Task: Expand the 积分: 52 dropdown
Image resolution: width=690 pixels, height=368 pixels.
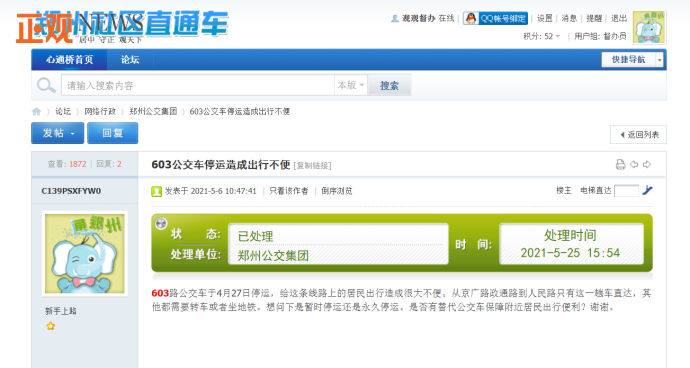Action: [x=541, y=36]
